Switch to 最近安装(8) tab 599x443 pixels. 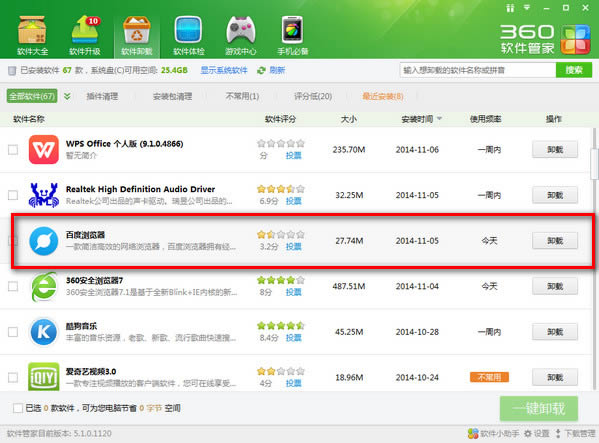pos(383,96)
